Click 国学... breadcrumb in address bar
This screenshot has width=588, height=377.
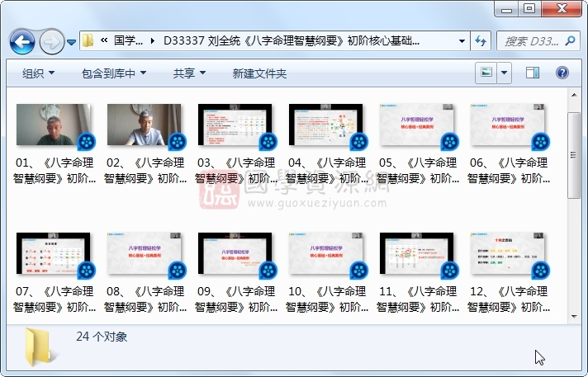[x=128, y=40]
